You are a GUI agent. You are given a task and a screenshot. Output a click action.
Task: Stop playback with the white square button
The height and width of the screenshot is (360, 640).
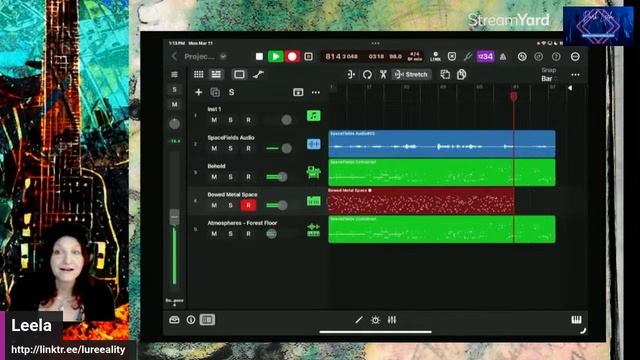pyautogui.click(x=259, y=56)
